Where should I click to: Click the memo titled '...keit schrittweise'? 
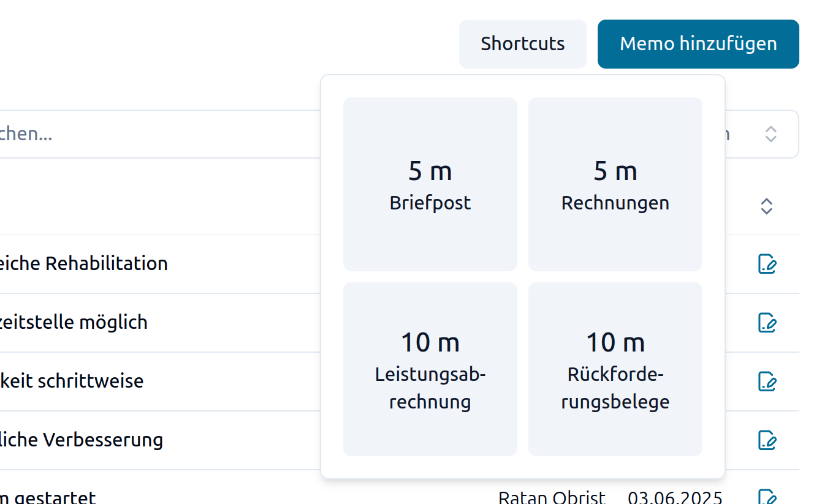coord(71,382)
